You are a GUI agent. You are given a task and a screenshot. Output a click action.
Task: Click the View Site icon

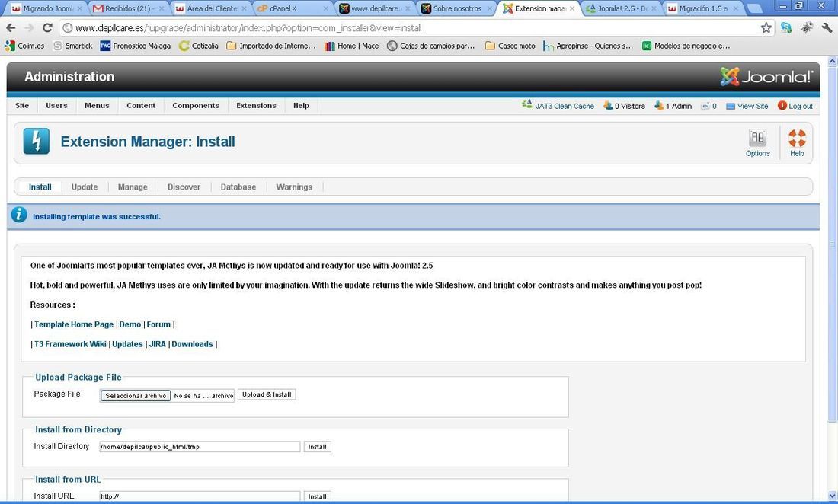[x=731, y=107]
